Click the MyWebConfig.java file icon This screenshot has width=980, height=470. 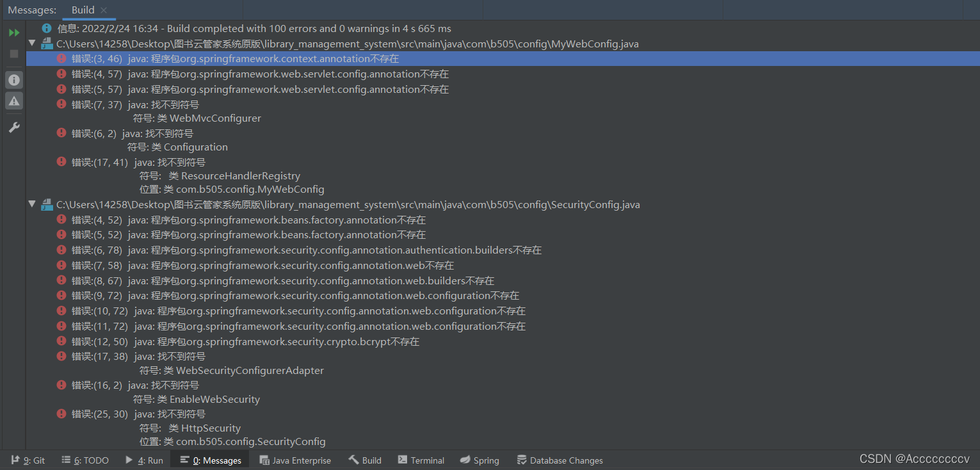pyautogui.click(x=47, y=44)
